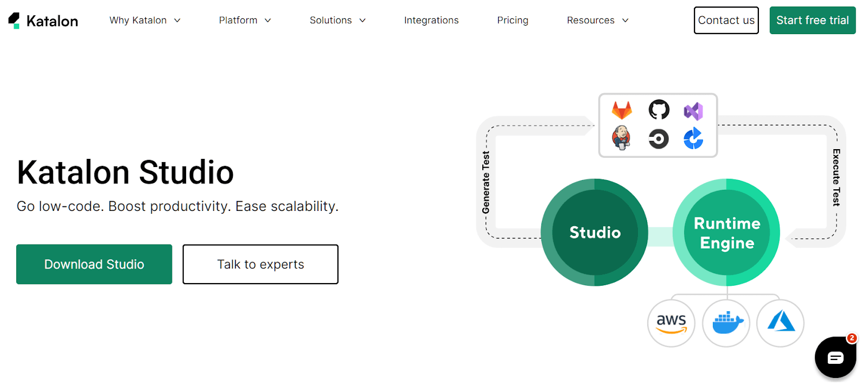The image size is (868, 385).
Task: Click the Talk to experts button
Action: tap(260, 264)
